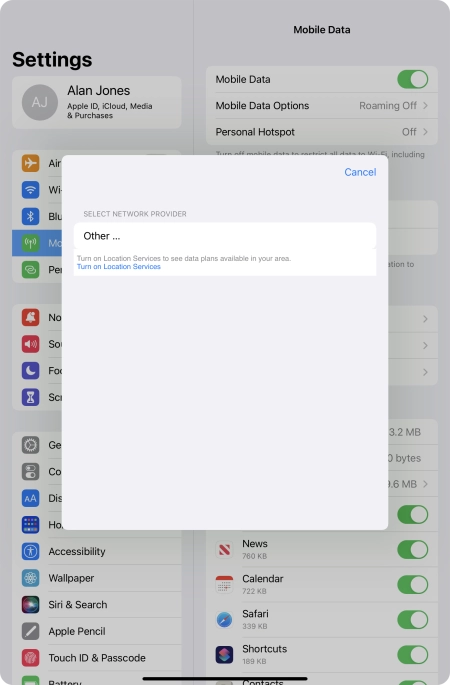Toggle the Mobile Data switch off
Image resolution: width=450 pixels, height=685 pixels.
(x=412, y=80)
